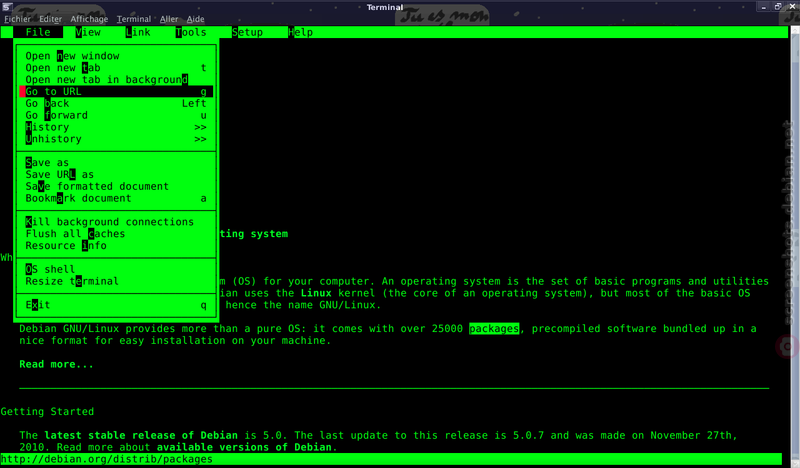Select Exit menu entry
Viewport: 800px width, 468px height.
(x=116, y=305)
